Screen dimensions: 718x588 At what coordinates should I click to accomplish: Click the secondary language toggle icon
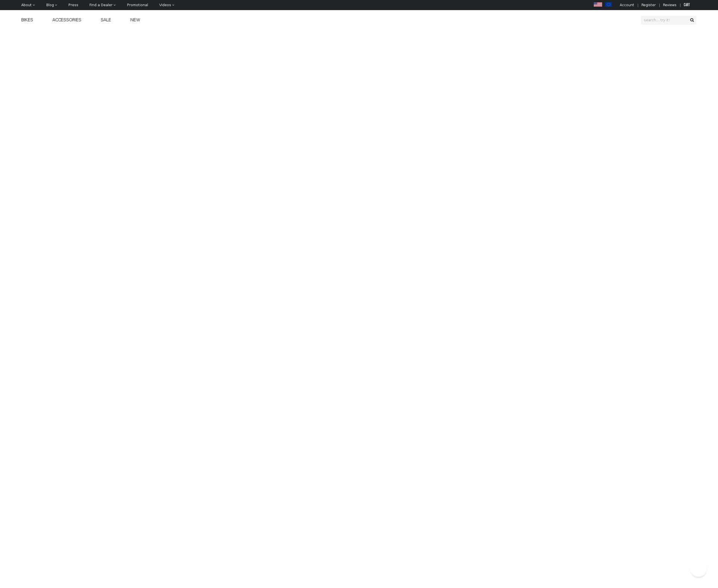click(608, 5)
